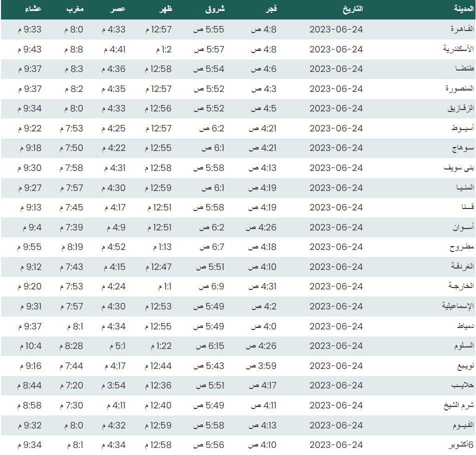
Task: Select the الأسكندرية city row label
Action: coord(452,49)
